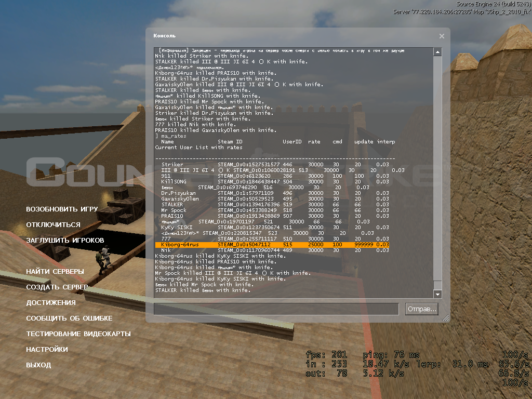Image resolution: width=532 pixels, height=399 pixels.
Task: Click 'Kiborg-64rus killed PRAIS10 with knife.' bottom line
Action: 216,262
